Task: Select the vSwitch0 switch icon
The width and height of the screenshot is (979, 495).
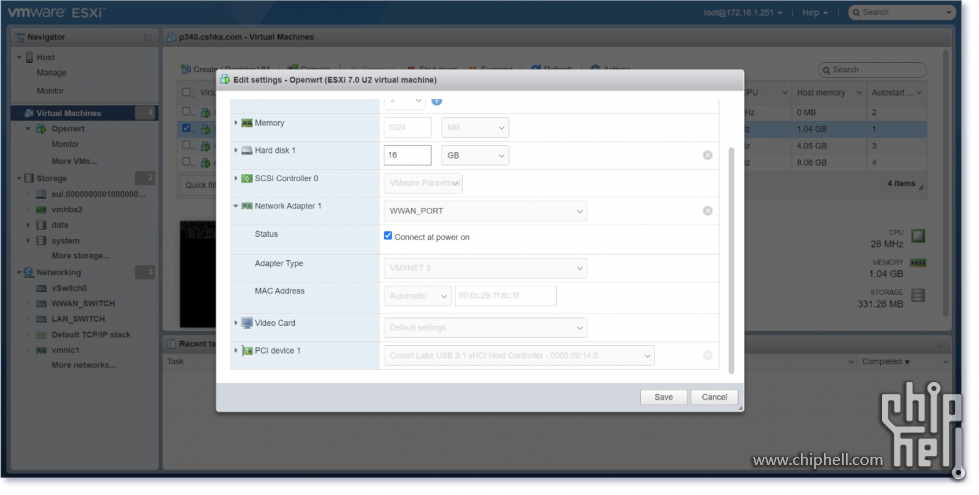Action: (x=41, y=288)
